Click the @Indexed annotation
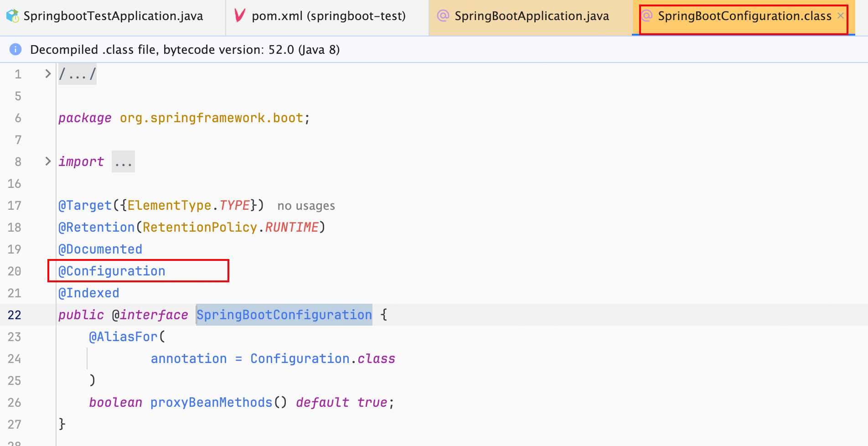The height and width of the screenshot is (446, 868). (x=89, y=293)
